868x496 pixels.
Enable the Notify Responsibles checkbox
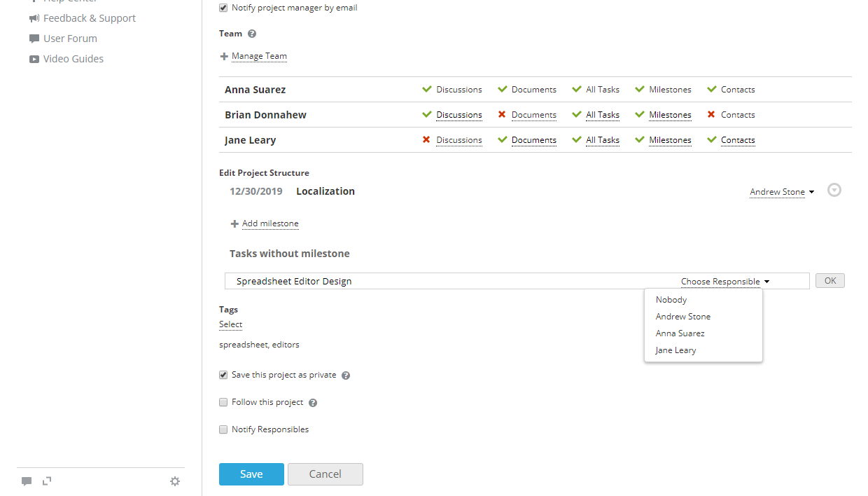223,429
